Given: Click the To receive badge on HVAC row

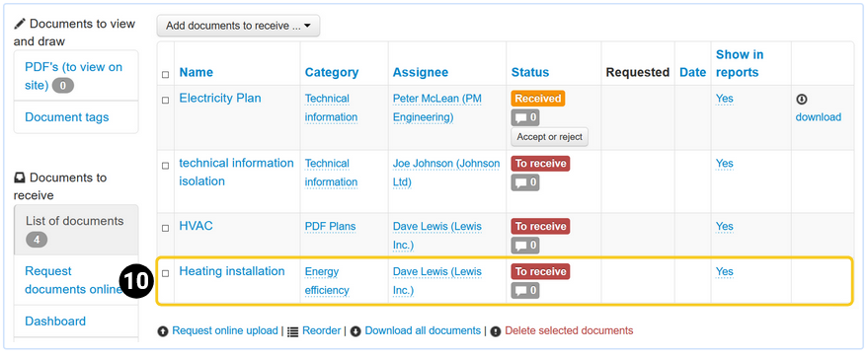Looking at the screenshot, I should (x=540, y=226).
